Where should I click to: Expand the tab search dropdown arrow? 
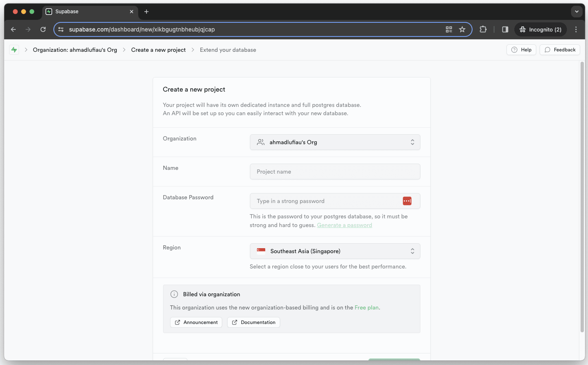pyautogui.click(x=577, y=12)
